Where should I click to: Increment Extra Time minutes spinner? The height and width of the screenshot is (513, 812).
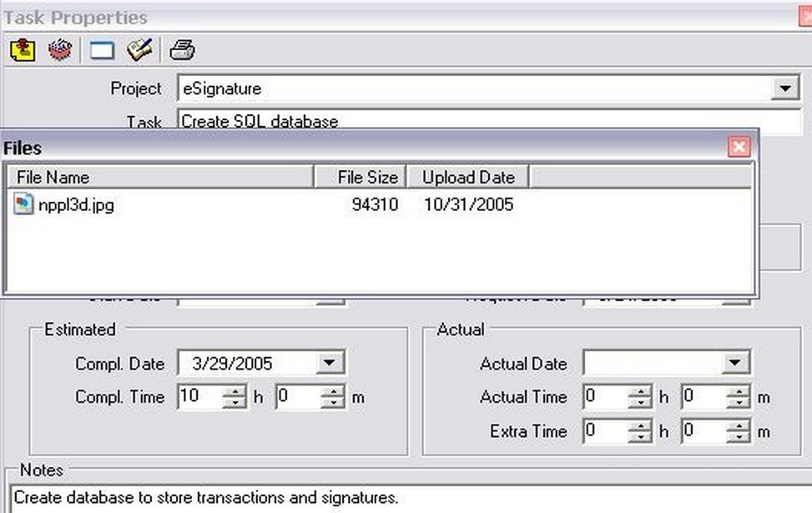[x=740, y=427]
